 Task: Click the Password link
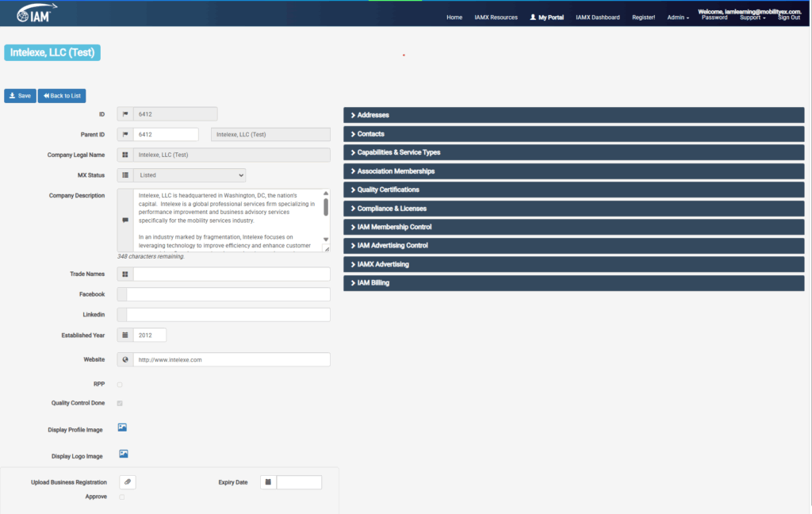click(x=714, y=17)
